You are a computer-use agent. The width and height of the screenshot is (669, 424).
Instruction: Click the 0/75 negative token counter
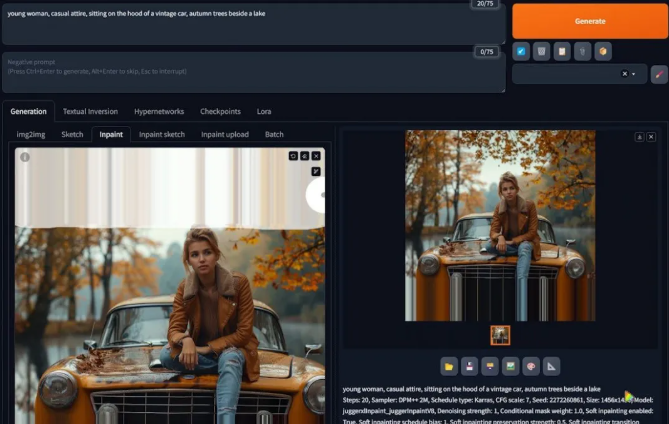[x=487, y=52]
